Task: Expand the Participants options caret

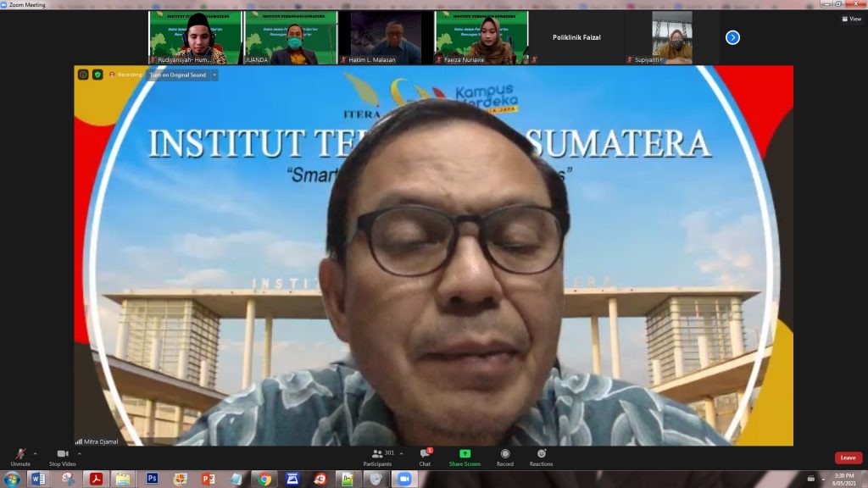Action: pyautogui.click(x=401, y=454)
